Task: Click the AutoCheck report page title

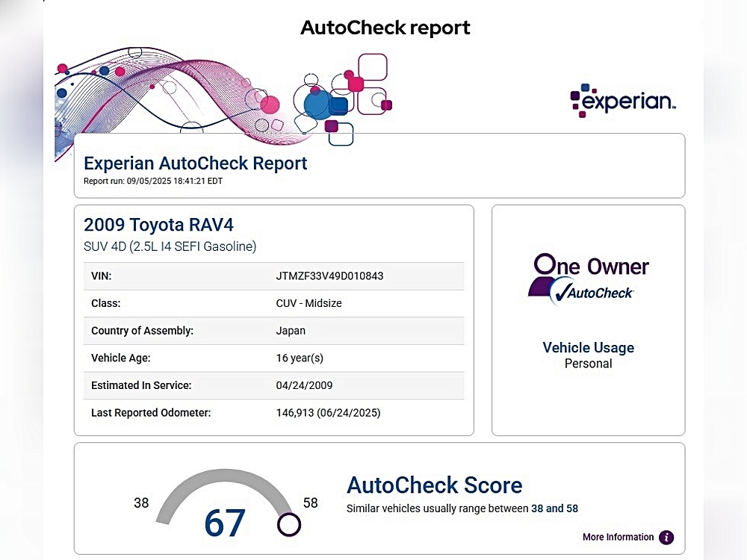Action: (385, 28)
